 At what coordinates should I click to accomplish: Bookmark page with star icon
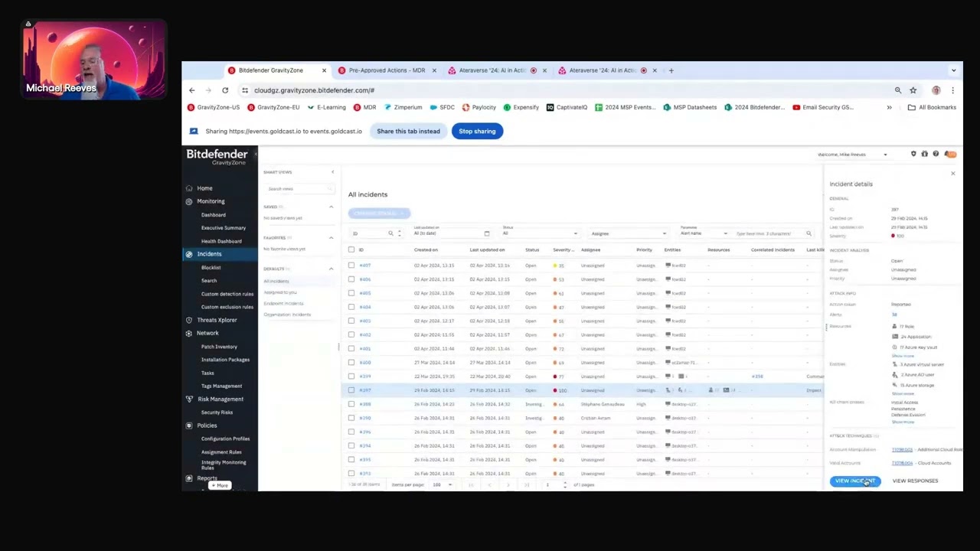coord(913,90)
